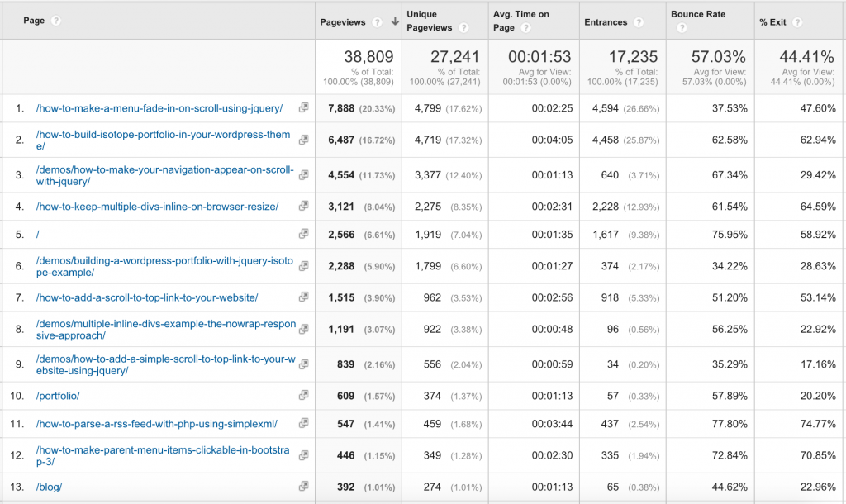This screenshot has width=846, height=504.
Task: Open /how-to-parse-a-rss-feed-with-php-using-simplexml/ link
Action: tap(156, 424)
